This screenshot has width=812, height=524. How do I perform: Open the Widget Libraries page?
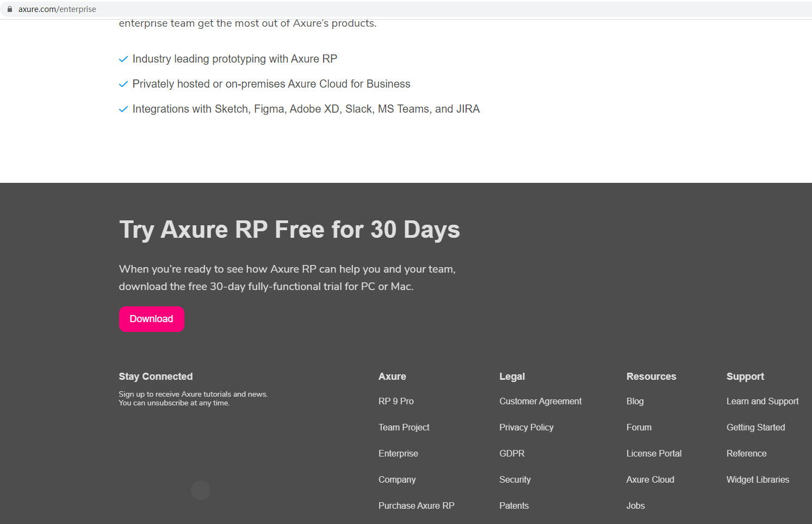(758, 479)
